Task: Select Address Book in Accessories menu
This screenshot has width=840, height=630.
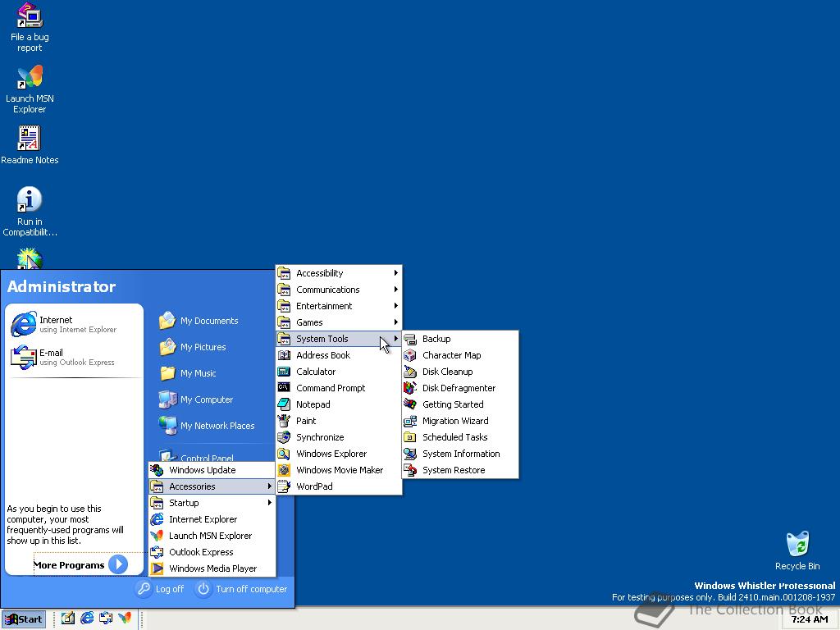Action: pos(339,355)
